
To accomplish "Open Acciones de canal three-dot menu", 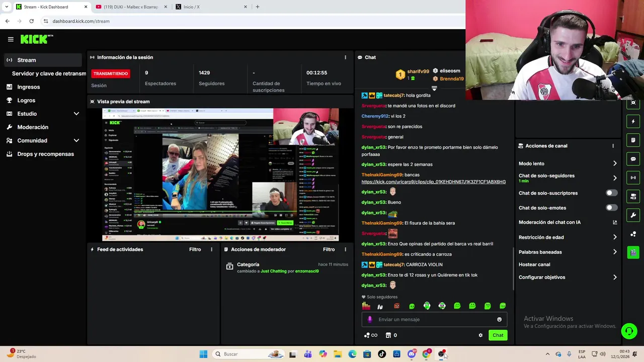I will coord(613,146).
